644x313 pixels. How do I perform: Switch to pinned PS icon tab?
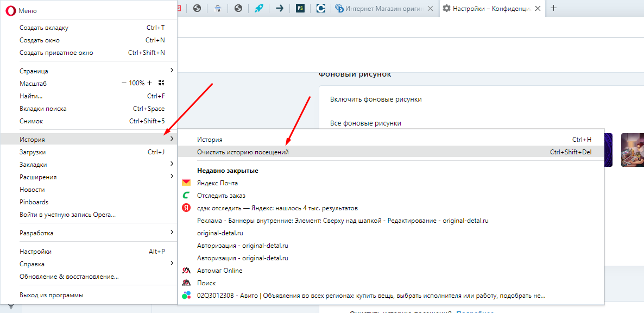click(x=300, y=8)
